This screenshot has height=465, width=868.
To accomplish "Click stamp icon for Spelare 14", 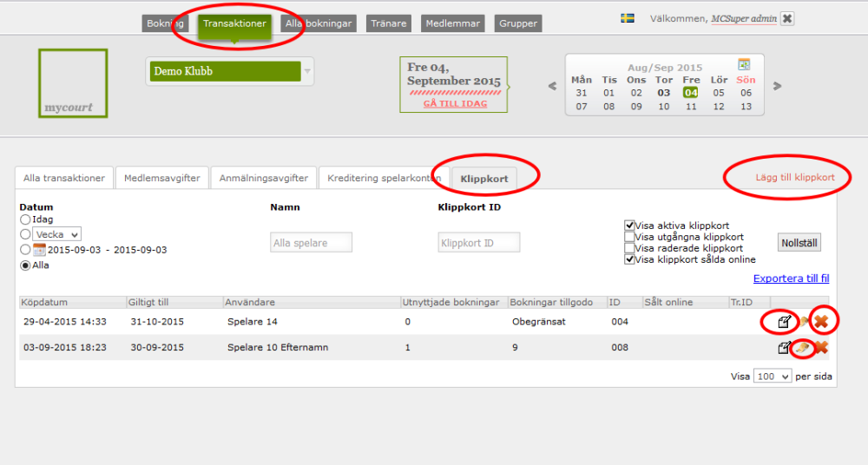I will pyautogui.click(x=803, y=322).
